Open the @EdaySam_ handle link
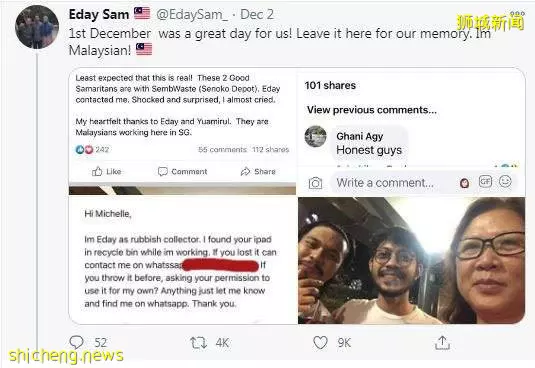 (192, 15)
